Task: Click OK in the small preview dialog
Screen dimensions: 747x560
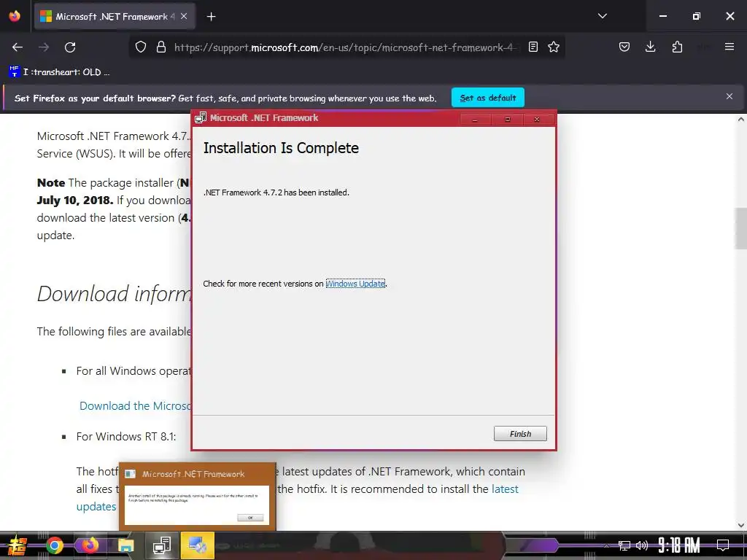Action: click(x=250, y=518)
